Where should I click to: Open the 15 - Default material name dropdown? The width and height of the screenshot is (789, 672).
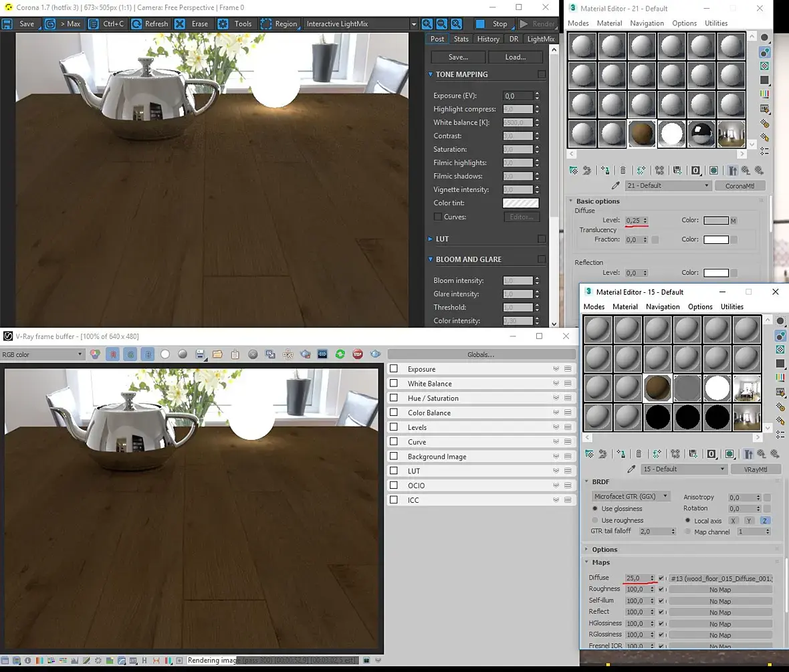coord(683,469)
